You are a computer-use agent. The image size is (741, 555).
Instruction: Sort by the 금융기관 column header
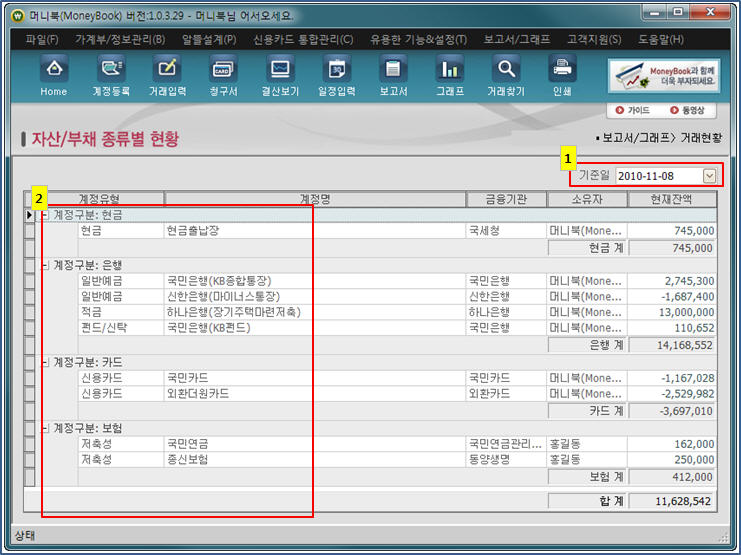(x=506, y=199)
